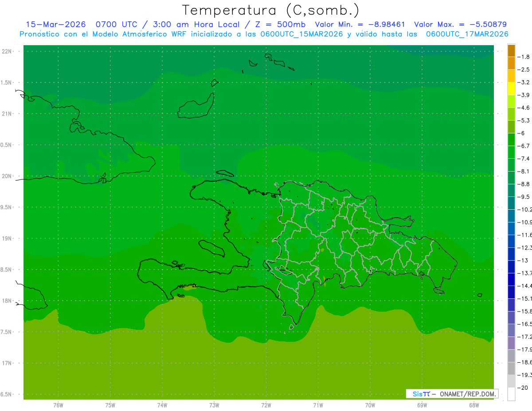Click the "73W" longitude axis label
The width and height of the screenshot is (532, 411).
[x=214, y=405]
